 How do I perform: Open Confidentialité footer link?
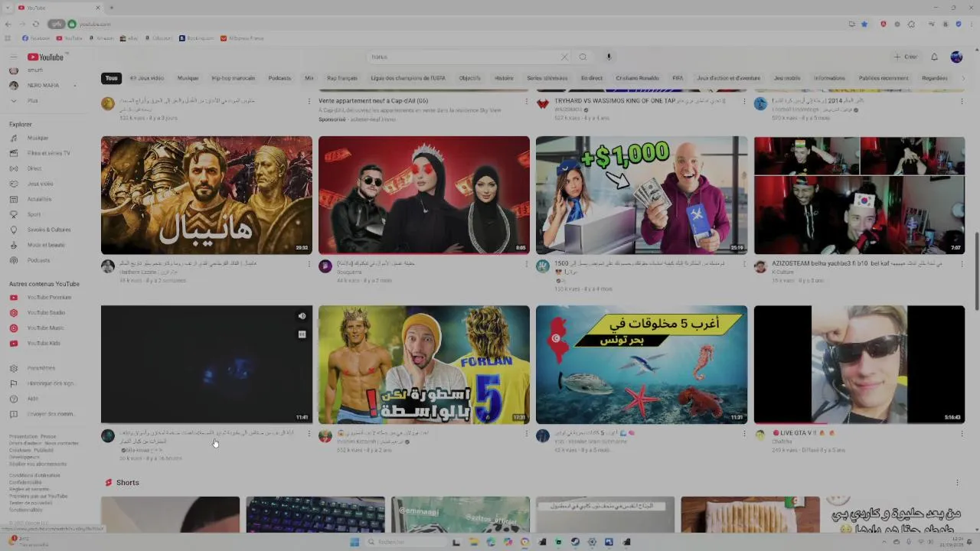(x=25, y=482)
